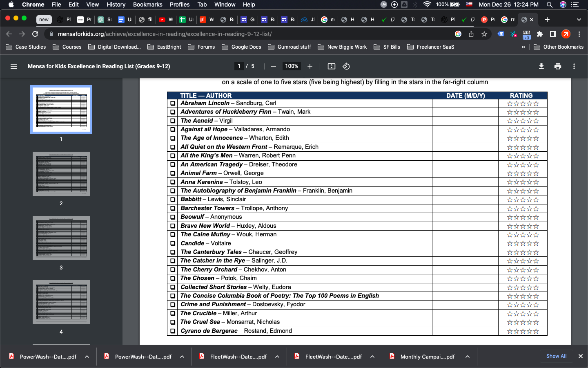Click the fit to page icon

pyautogui.click(x=332, y=66)
